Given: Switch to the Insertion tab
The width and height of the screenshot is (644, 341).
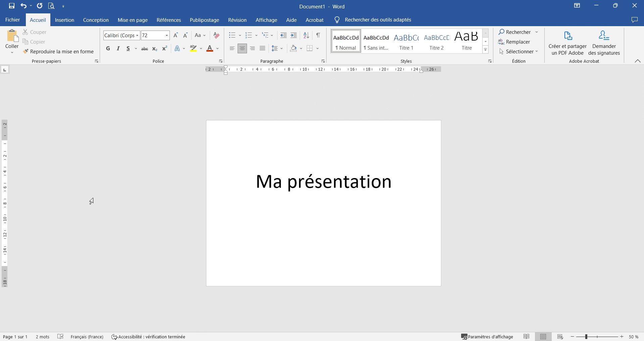Looking at the screenshot, I should 64,20.
